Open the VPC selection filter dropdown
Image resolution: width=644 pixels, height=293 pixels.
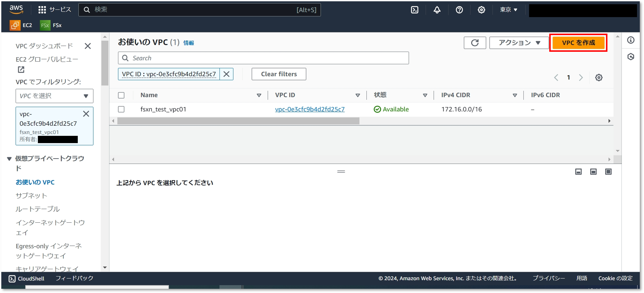(x=54, y=96)
